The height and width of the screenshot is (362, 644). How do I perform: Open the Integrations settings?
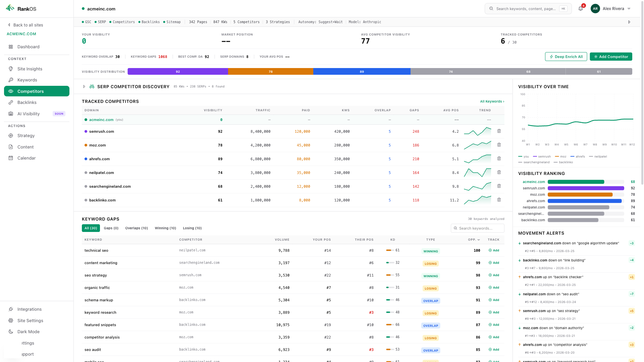pos(29,309)
